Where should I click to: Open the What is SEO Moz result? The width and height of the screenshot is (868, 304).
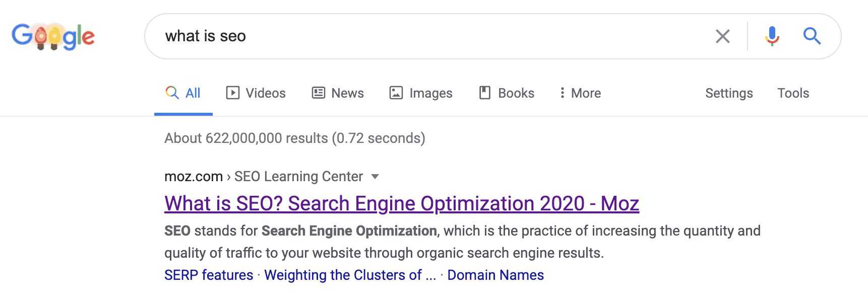point(402,204)
